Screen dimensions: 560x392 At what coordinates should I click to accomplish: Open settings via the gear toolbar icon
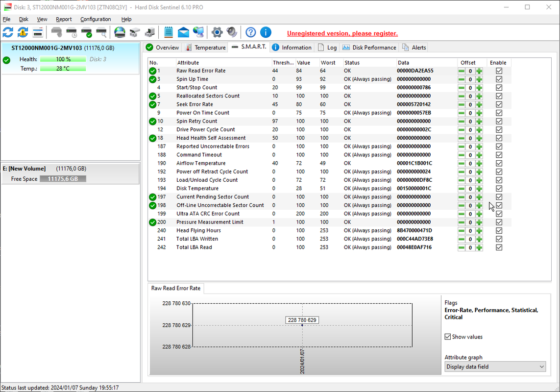[x=217, y=32]
